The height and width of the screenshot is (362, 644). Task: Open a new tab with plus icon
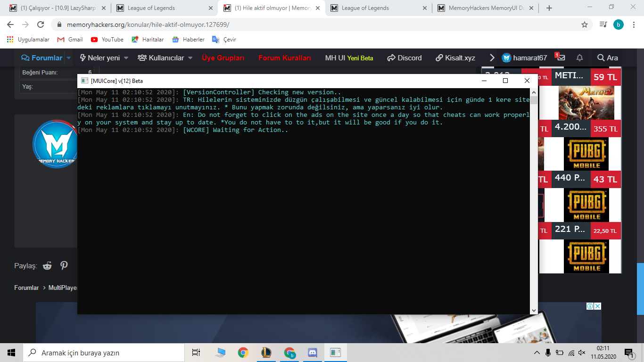coord(549,8)
